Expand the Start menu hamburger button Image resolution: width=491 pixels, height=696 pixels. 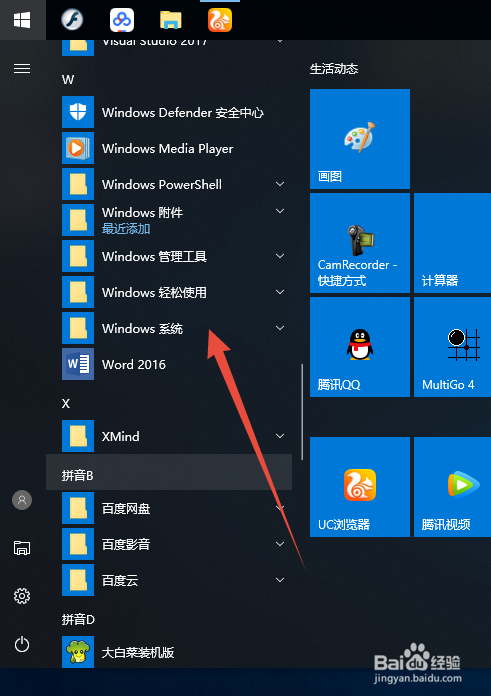[x=22, y=68]
